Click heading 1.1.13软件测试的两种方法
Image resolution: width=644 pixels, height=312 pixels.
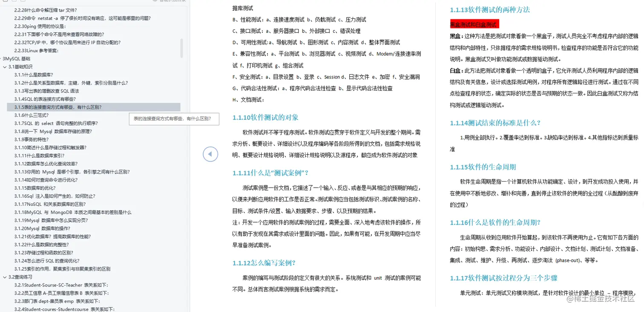point(490,9)
